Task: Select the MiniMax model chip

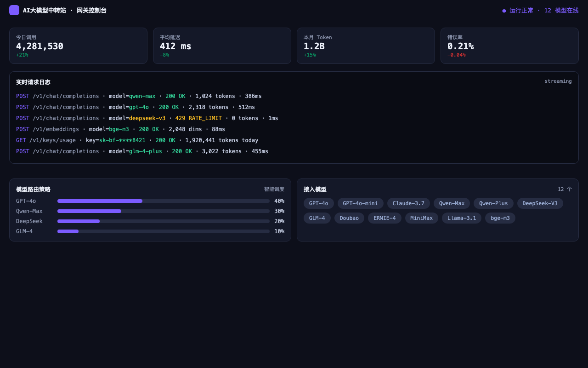Action: click(x=422, y=218)
